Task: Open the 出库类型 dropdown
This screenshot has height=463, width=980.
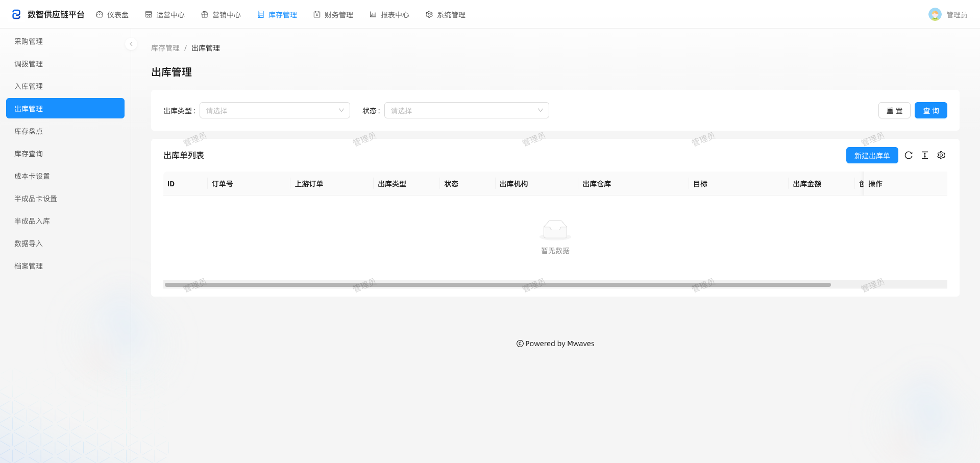Action: (x=275, y=110)
